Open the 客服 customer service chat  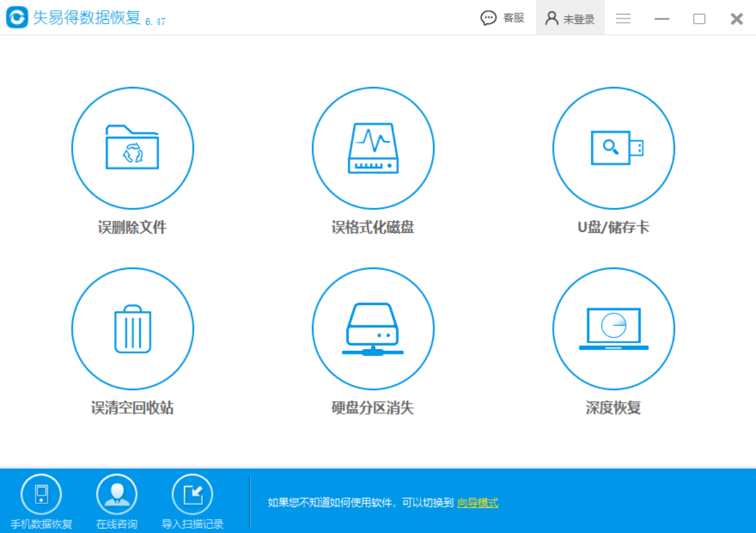[503, 18]
